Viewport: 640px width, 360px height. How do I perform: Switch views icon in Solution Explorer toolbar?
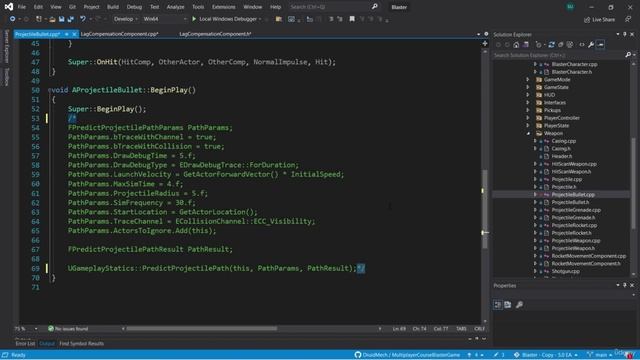[526, 44]
